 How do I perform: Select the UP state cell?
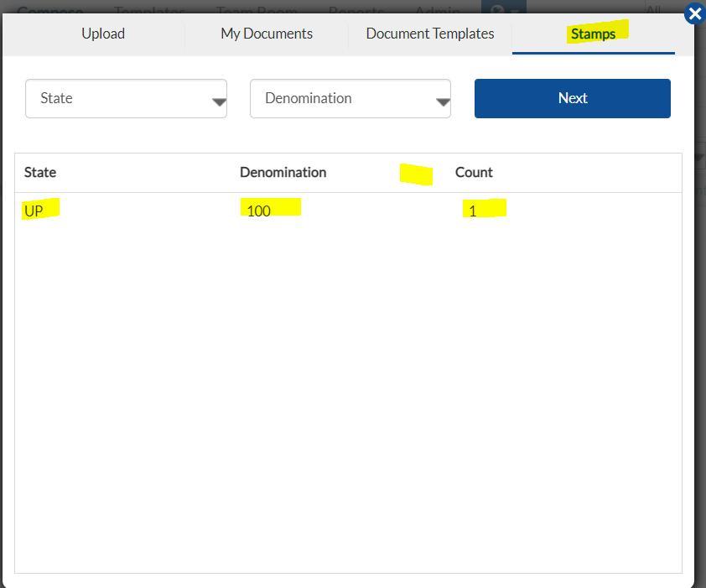pos(34,211)
